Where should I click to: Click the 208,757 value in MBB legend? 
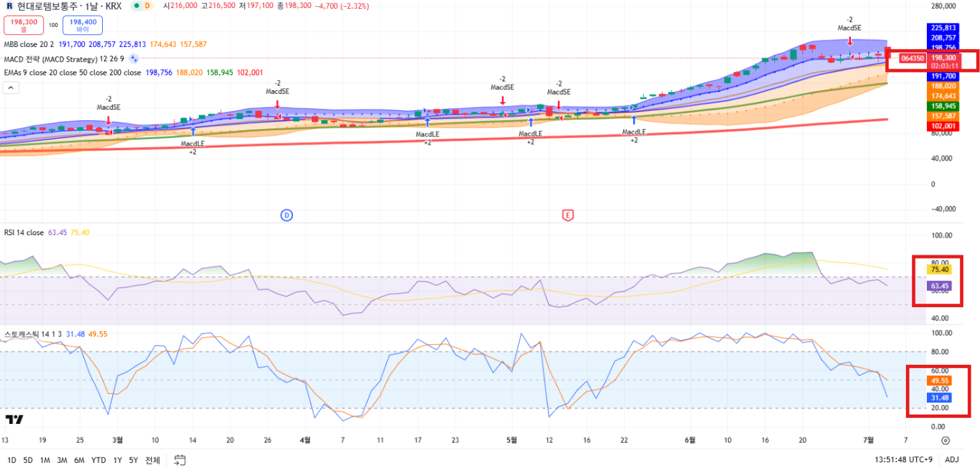click(x=103, y=44)
